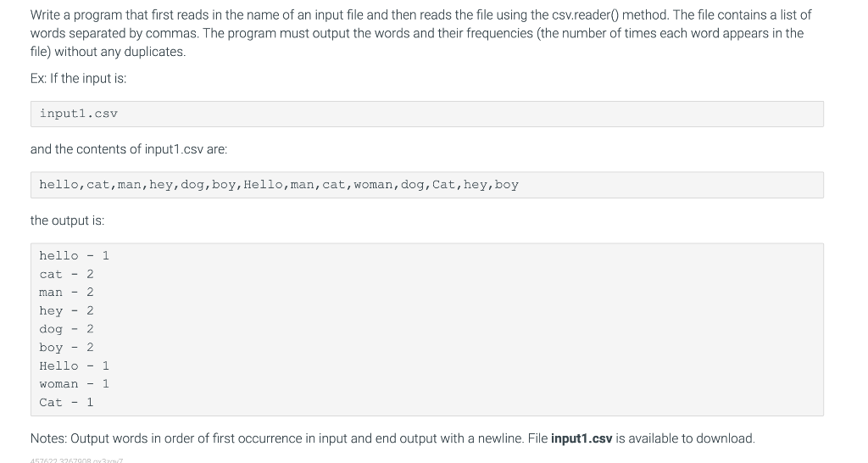
Task: Select the "hey - 2" output line
Action: click(x=66, y=310)
